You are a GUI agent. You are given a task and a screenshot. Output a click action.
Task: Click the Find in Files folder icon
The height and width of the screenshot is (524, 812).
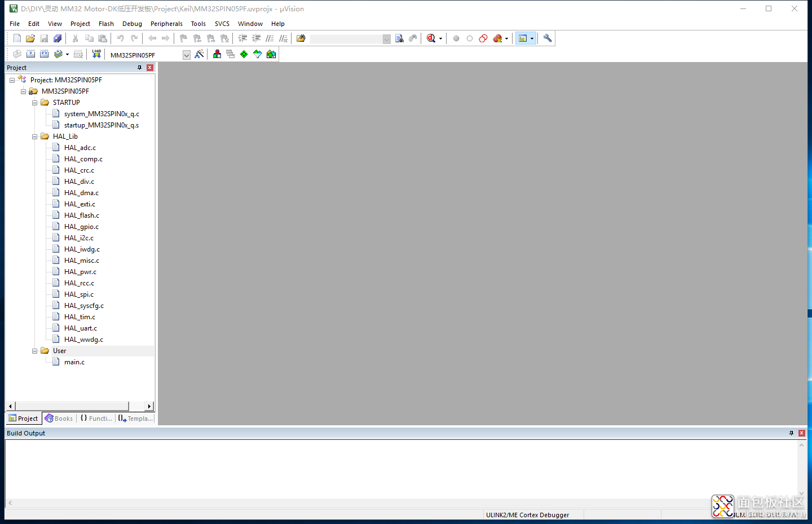point(301,38)
